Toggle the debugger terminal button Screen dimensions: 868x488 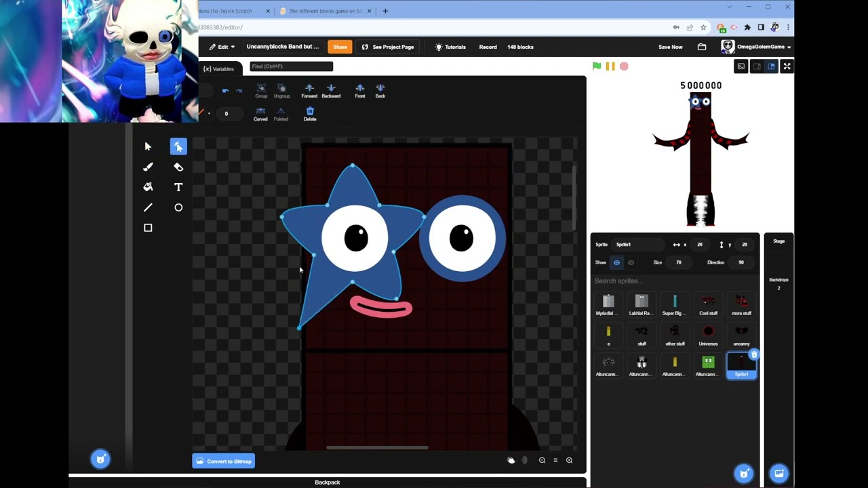click(741, 66)
